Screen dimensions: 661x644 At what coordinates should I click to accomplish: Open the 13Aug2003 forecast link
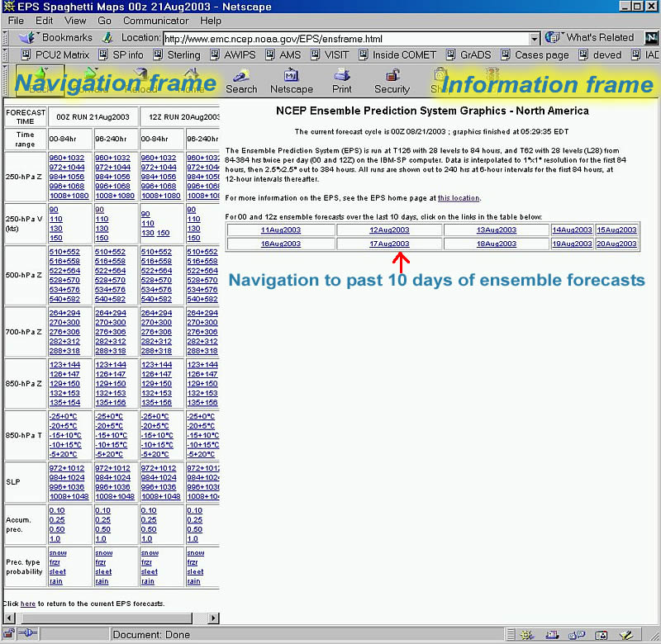[497, 230]
